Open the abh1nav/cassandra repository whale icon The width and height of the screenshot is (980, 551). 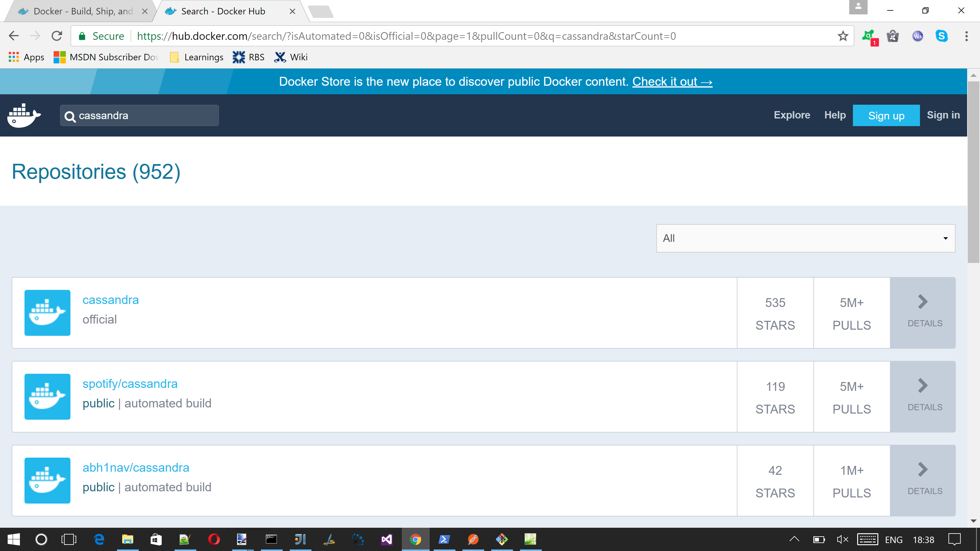[47, 480]
